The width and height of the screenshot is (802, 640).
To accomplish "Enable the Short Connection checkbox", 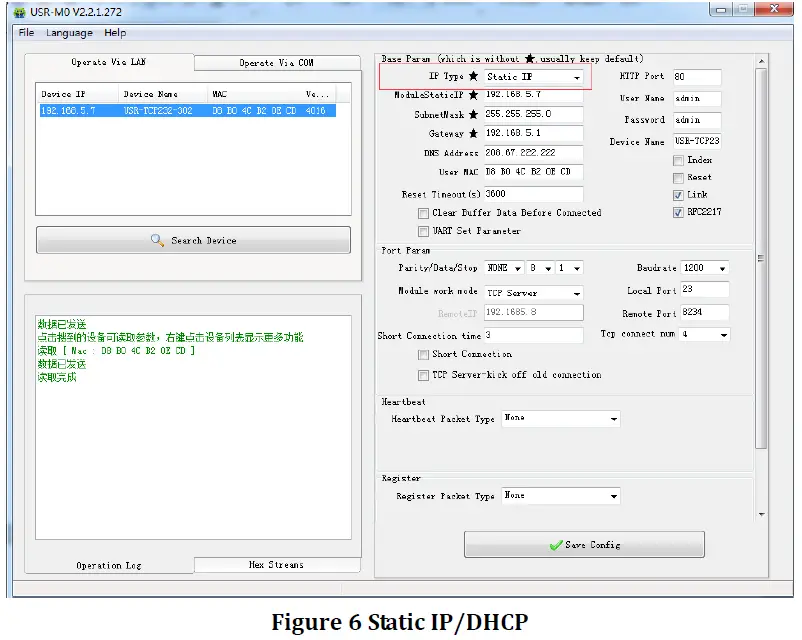I will (x=423, y=354).
